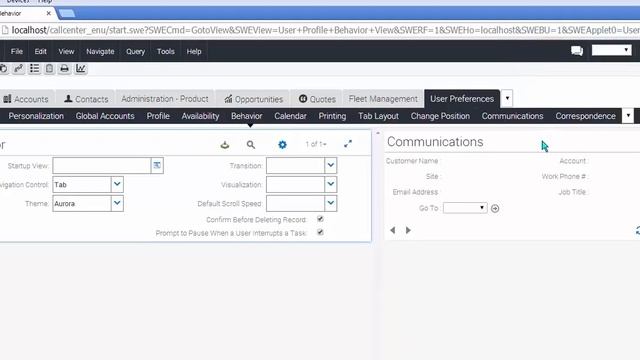Expand the Navigation Control dropdown
Viewport: 640px width, 360px height.
coord(117,184)
